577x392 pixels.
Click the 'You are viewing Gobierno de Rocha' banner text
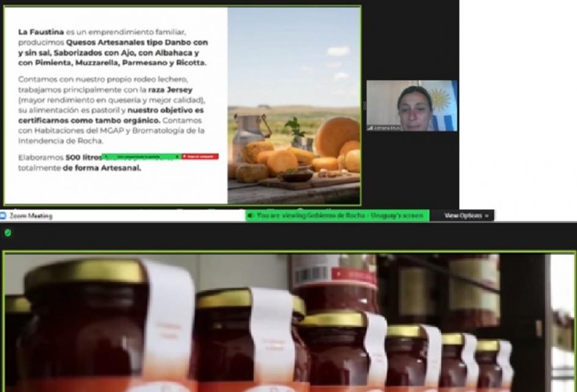click(340, 216)
